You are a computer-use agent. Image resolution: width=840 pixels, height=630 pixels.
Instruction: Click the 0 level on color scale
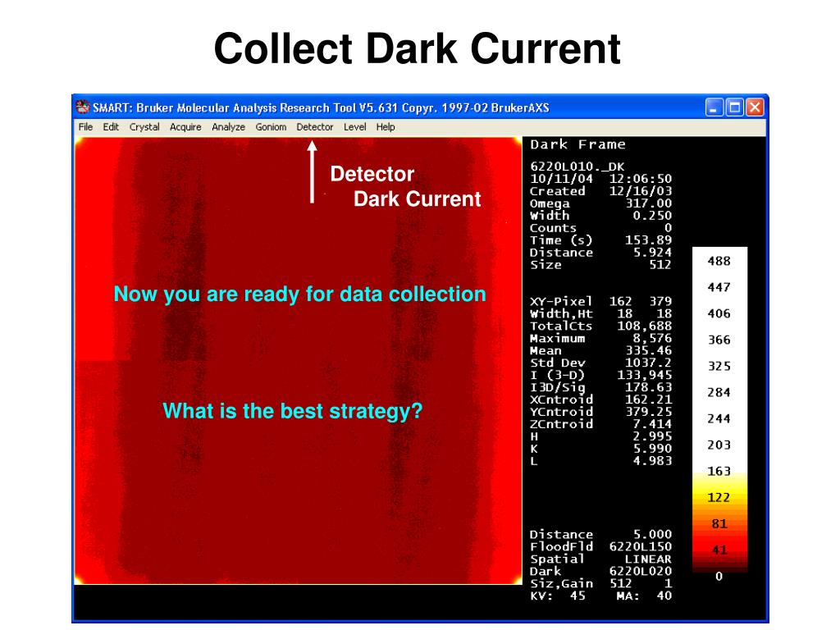[x=719, y=576]
